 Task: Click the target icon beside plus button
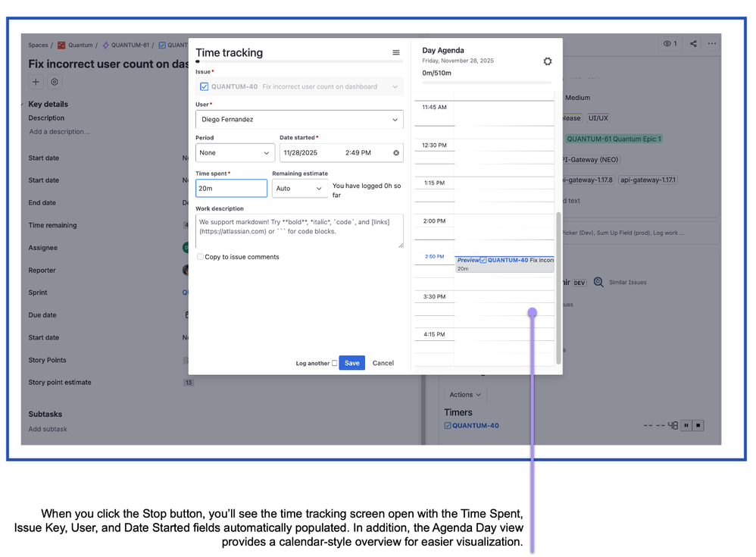[x=55, y=82]
